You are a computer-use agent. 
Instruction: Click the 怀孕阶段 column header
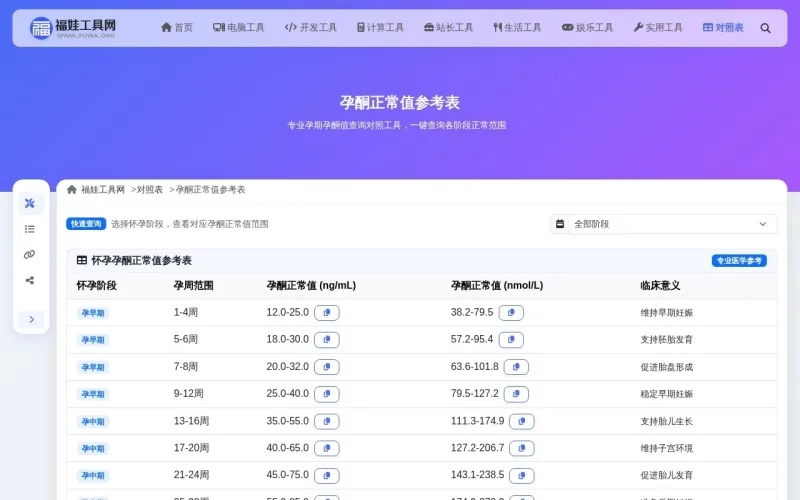coord(96,286)
